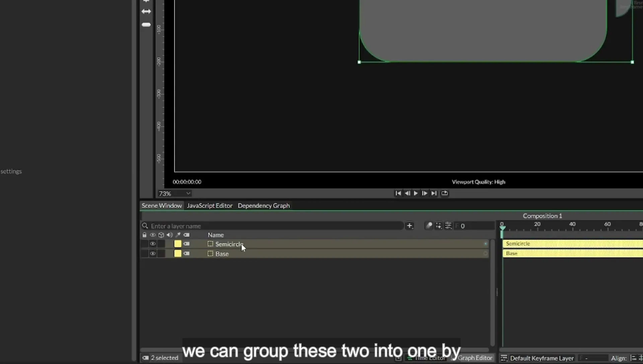
Task: Click frame 60 on the timeline ruler
Action: point(608,224)
